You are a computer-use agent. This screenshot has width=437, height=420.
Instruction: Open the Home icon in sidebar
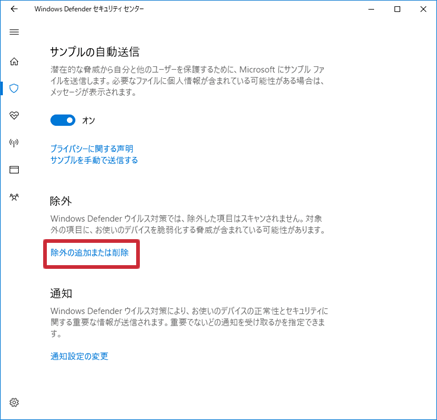click(14, 62)
